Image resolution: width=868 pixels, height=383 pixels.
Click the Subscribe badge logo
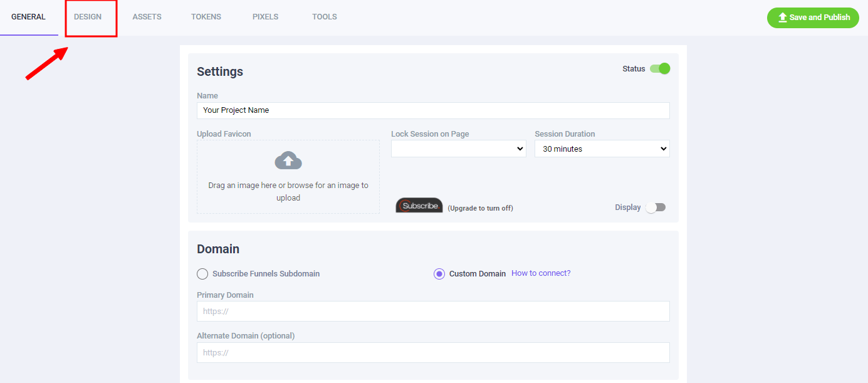[x=419, y=206]
